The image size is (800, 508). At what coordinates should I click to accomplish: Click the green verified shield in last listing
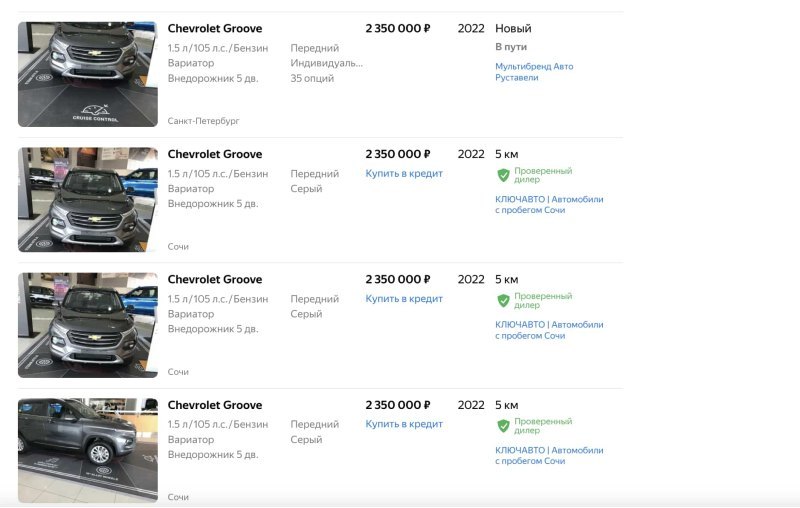[x=504, y=426]
